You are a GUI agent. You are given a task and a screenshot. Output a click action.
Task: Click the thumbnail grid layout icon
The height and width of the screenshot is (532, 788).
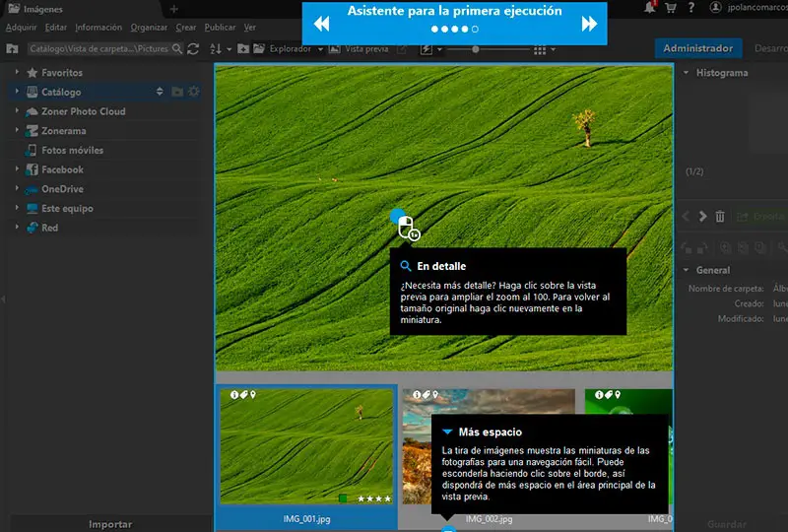(540, 50)
